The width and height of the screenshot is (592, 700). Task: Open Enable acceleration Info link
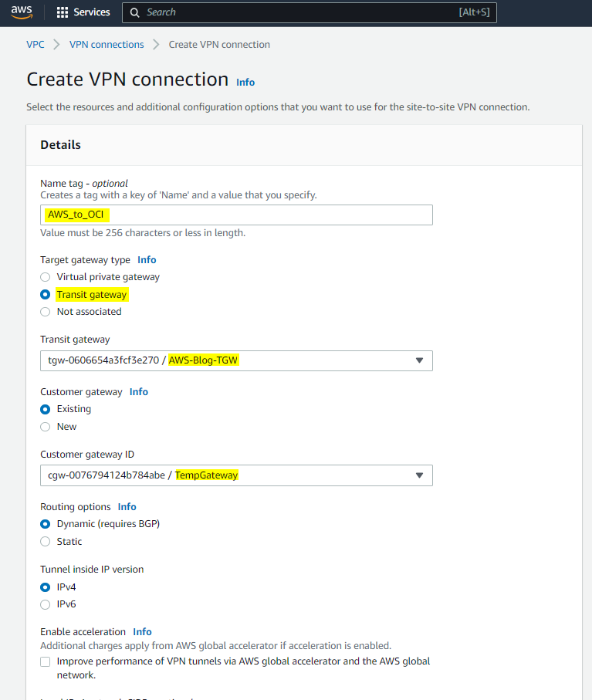click(142, 631)
